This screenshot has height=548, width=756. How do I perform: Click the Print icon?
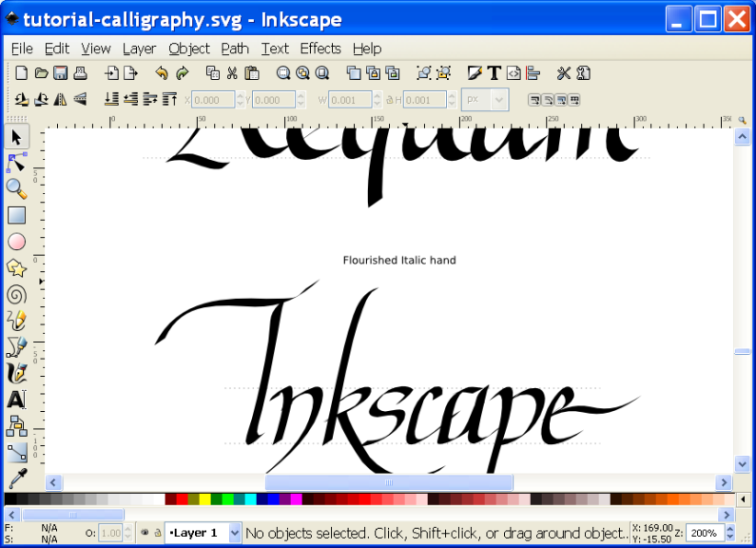point(80,73)
